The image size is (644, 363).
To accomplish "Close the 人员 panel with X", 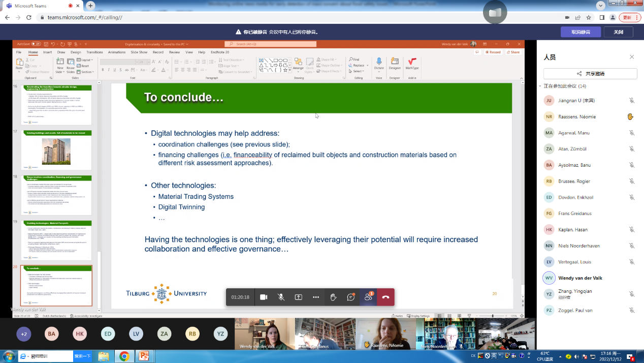I will [632, 57].
